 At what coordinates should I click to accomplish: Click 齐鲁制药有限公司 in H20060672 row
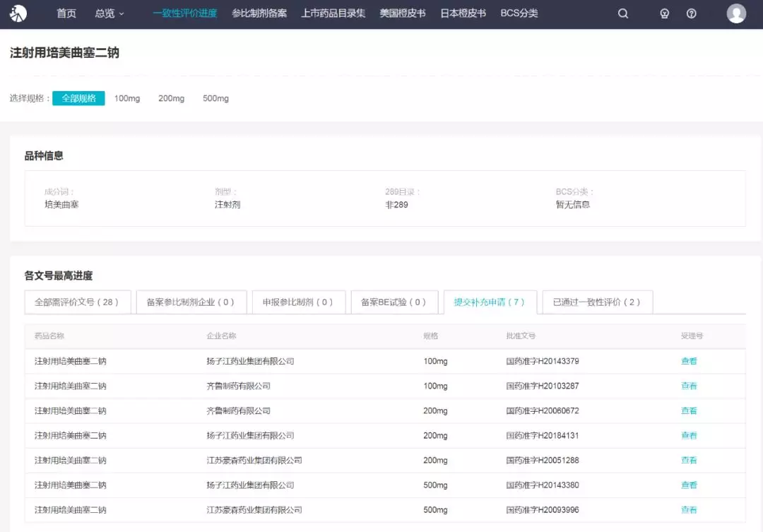(239, 410)
